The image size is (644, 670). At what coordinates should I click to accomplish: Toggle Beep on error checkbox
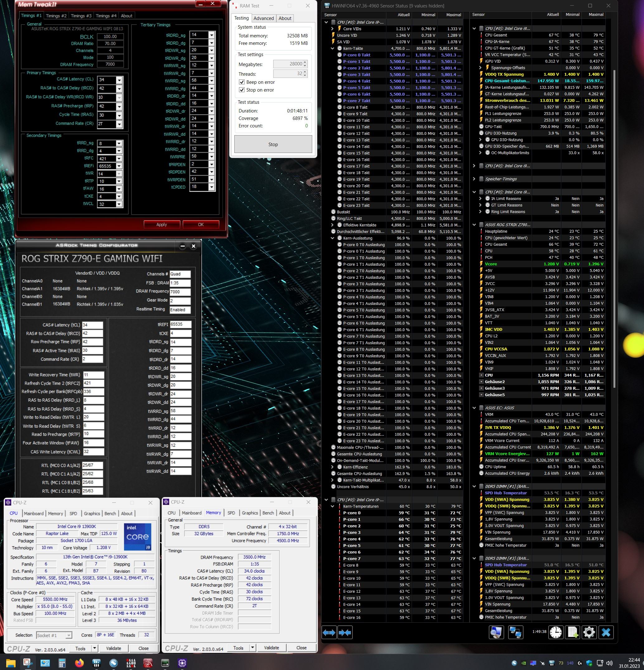(x=242, y=82)
